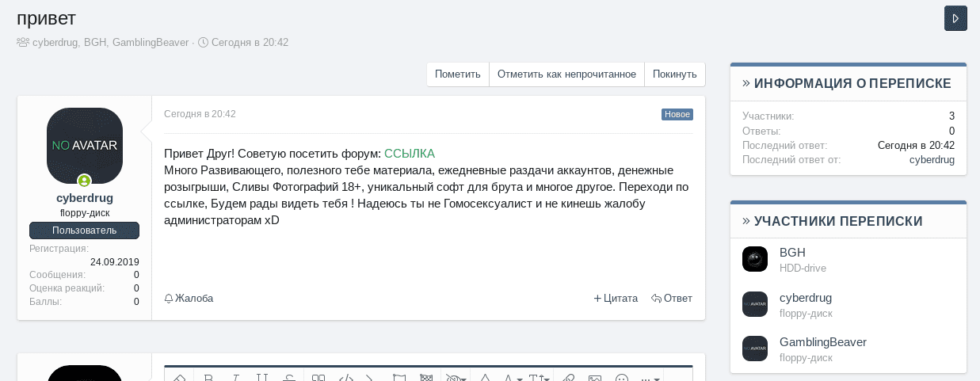This screenshot has height=381, width=980.
Task: Open cyberdrug profile name under avatar
Action: [85, 198]
